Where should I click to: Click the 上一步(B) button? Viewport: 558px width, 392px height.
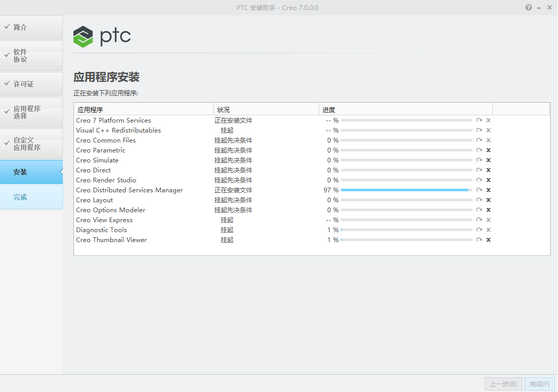502,384
